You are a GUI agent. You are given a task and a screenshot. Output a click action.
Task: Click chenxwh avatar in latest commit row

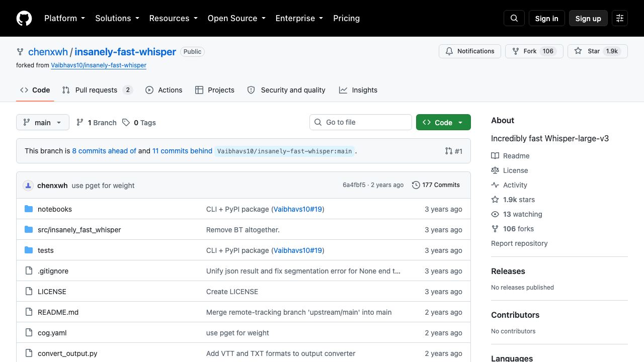coord(28,186)
